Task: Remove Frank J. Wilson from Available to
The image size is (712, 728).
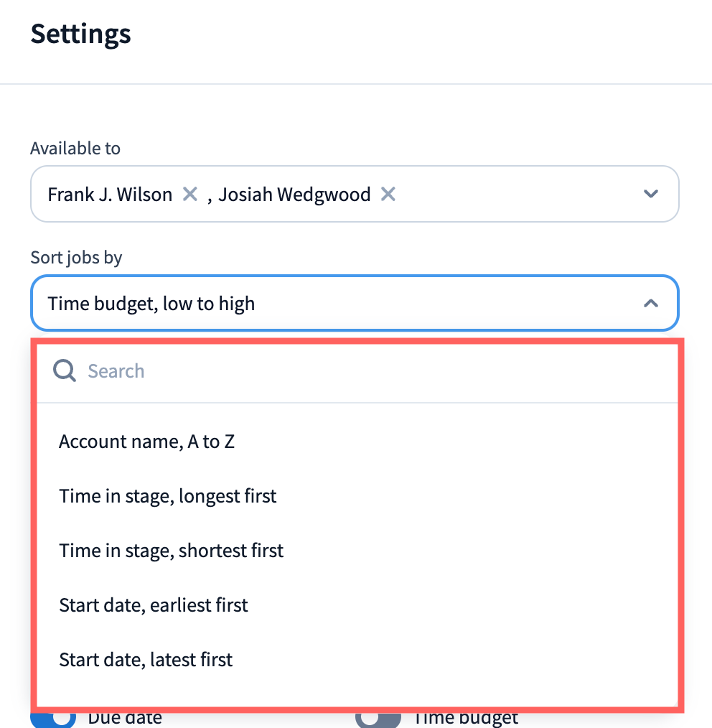Action: (189, 195)
